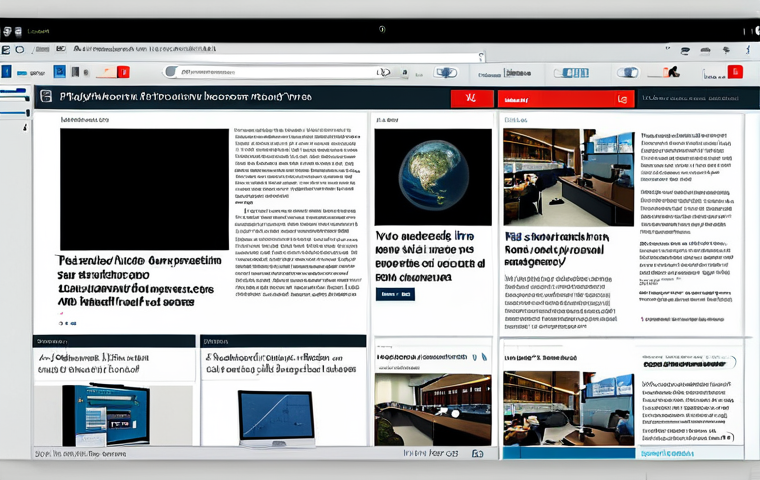The image size is (760, 480).
Task: Click the blue monitor thumbnail in the bottom row
Action: [106, 415]
